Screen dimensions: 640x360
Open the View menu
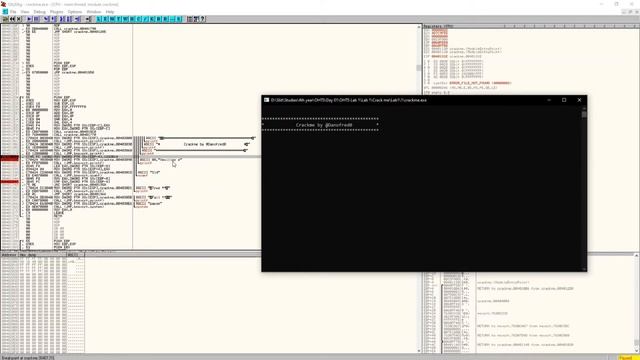[25, 12]
